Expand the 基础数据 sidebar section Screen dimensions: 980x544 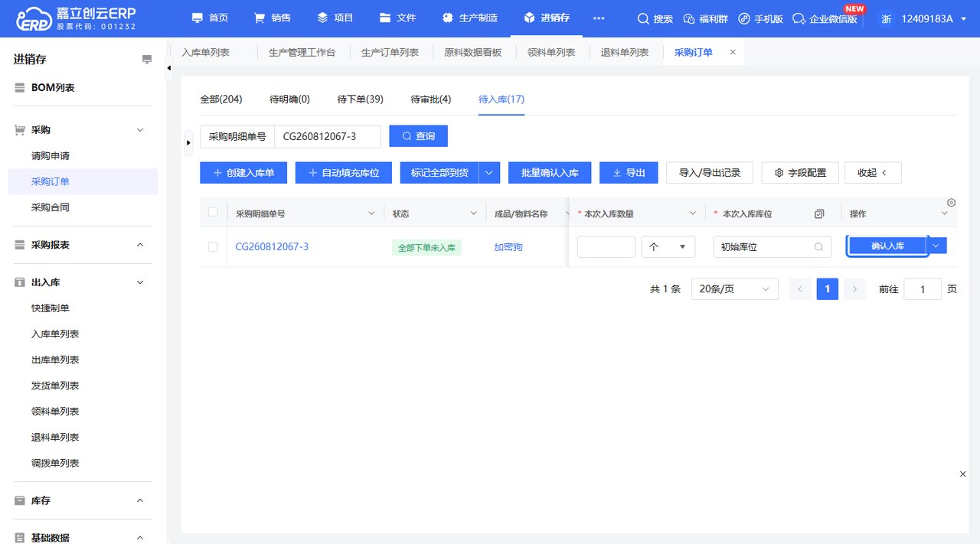pos(140,538)
